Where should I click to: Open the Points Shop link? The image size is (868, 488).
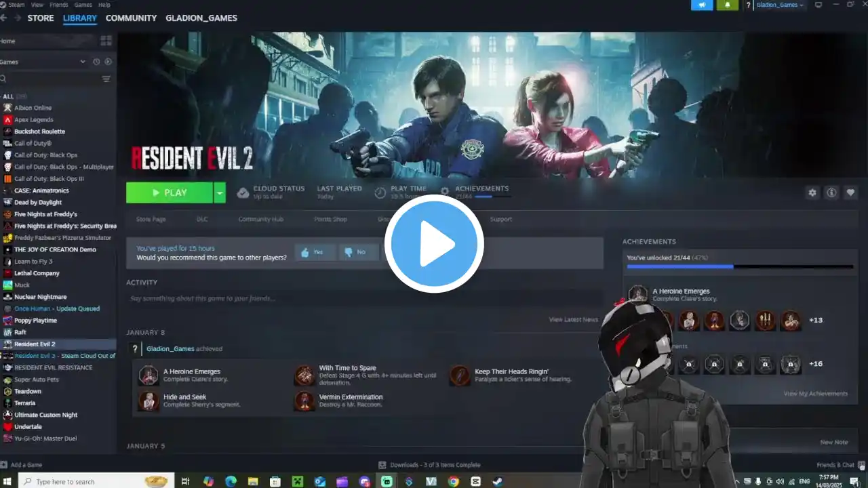(x=330, y=219)
